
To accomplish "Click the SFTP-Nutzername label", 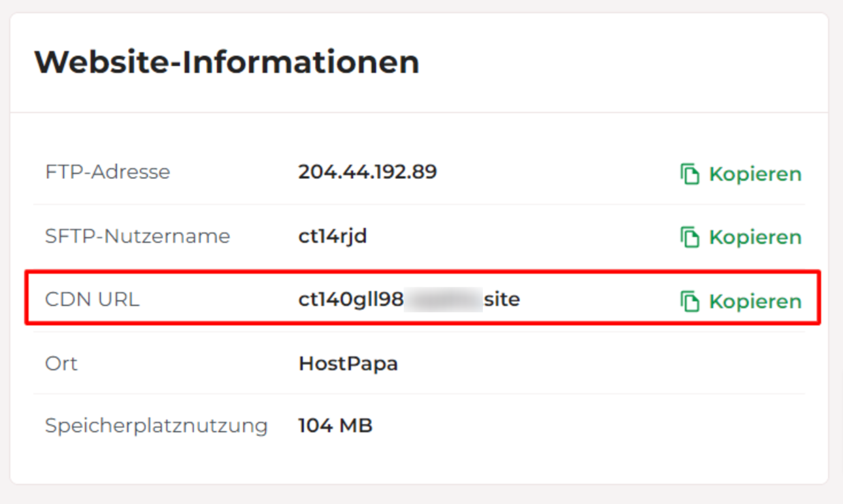I will tap(137, 236).
